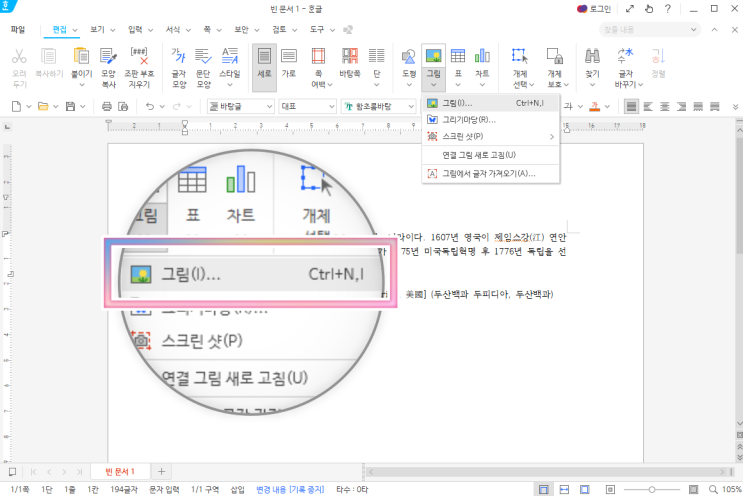This screenshot has height=496, width=743.
Task: Open dropdown arrow beside font color
Action: [x=607, y=106]
